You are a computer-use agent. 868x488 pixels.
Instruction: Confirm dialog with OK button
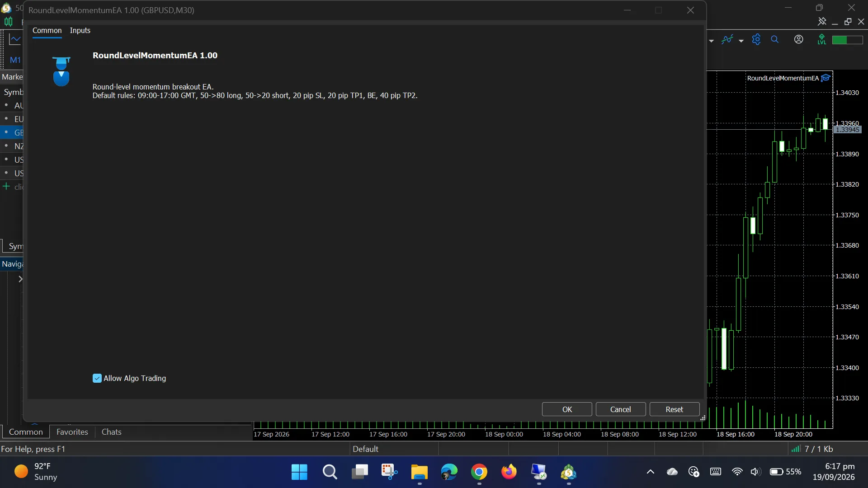567,409
